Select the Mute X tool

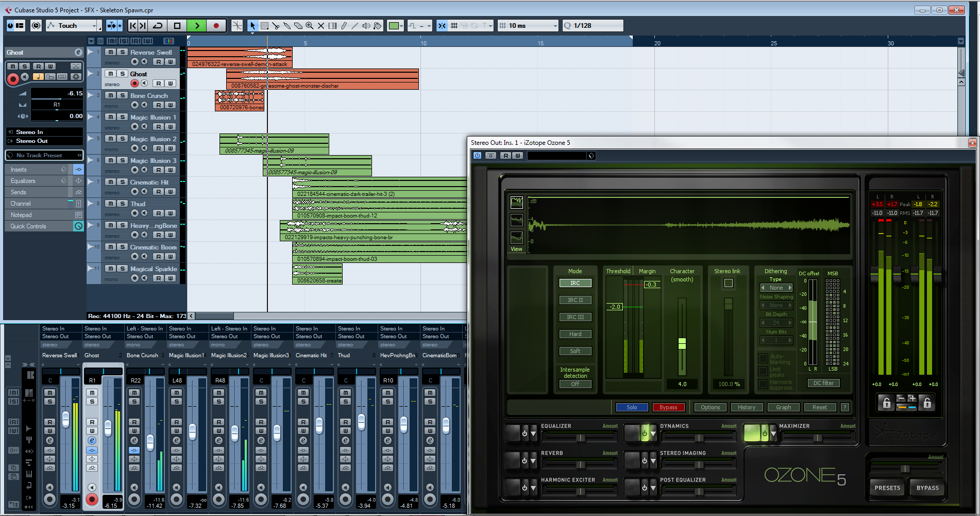[321, 26]
